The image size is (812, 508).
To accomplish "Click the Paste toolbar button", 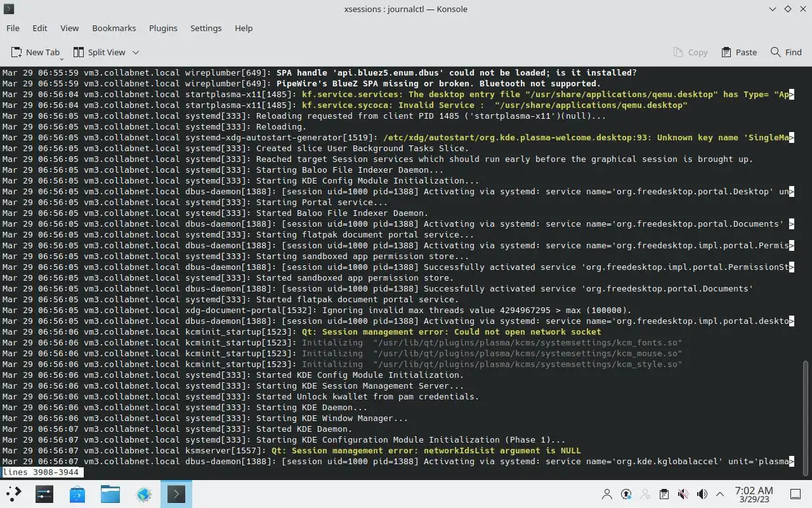I will pos(739,52).
